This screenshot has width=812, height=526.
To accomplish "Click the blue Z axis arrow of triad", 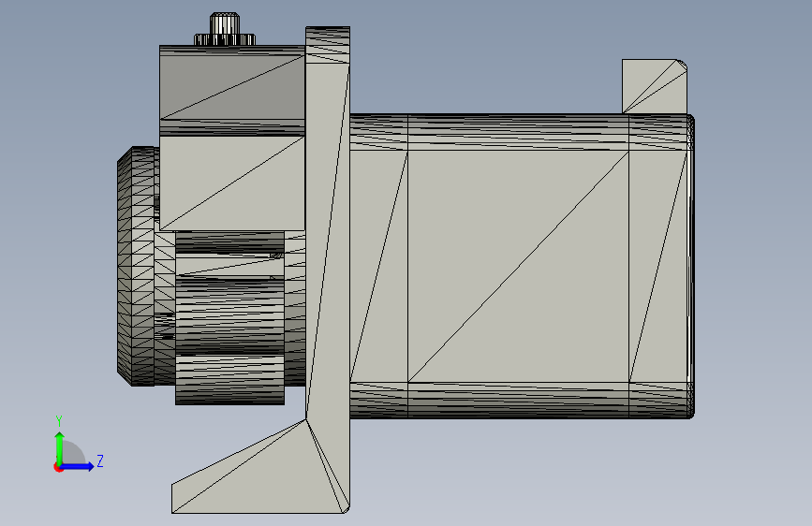I will tap(78, 466).
